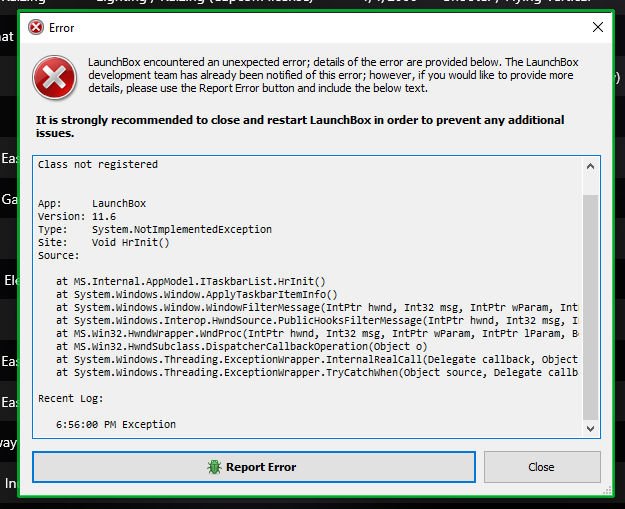Click the PublicHooksFilterMessage stack trace line

pos(317,320)
